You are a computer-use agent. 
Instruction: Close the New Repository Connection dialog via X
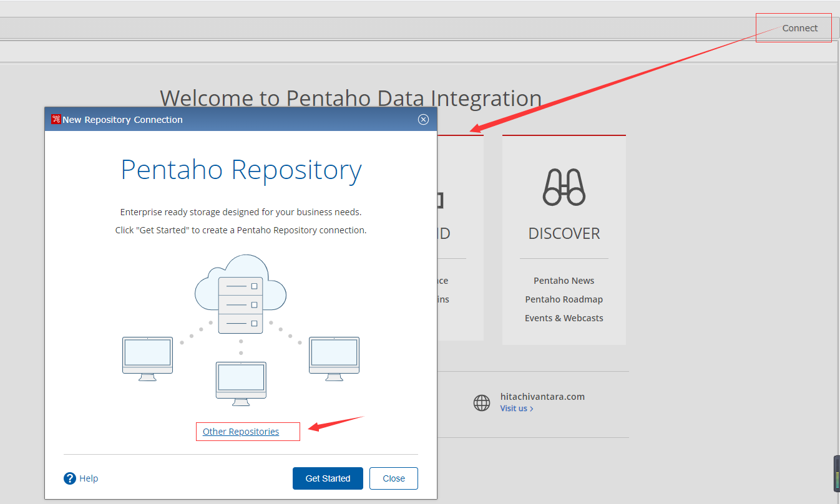tap(423, 119)
